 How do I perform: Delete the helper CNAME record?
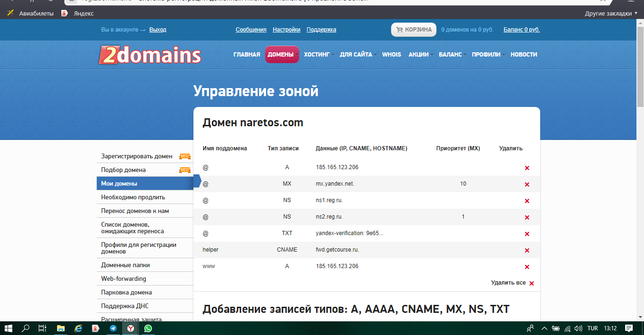[527, 251]
